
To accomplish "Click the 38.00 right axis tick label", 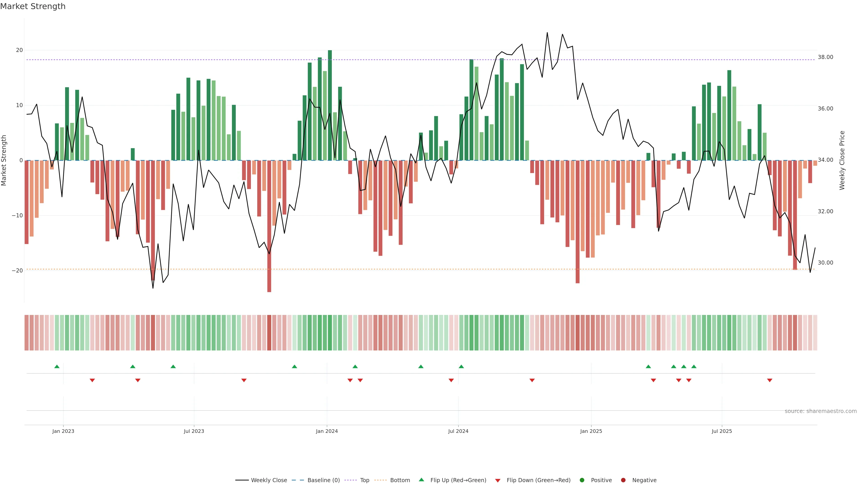I will (825, 57).
